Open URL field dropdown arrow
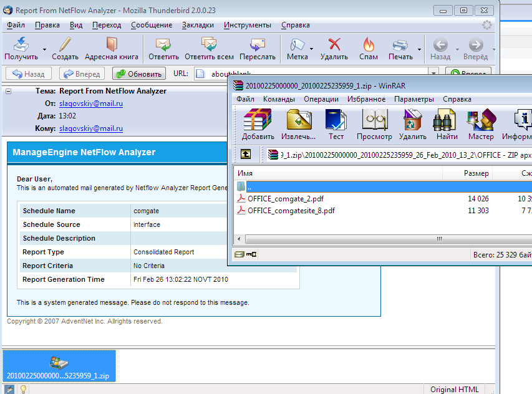Screen dimensions: 532x394 (x=433, y=73)
